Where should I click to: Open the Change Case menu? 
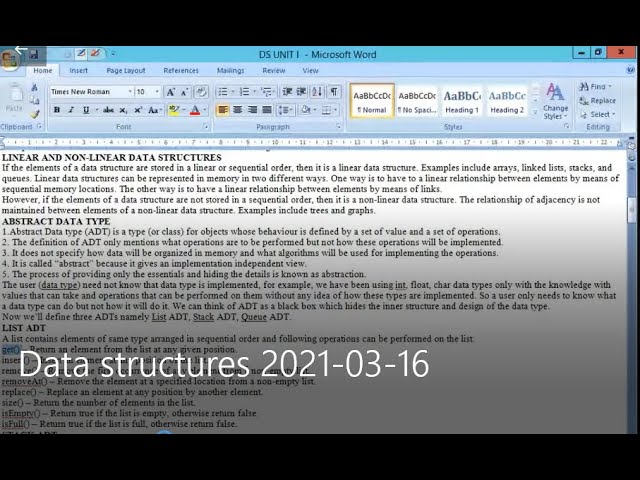coord(154,110)
